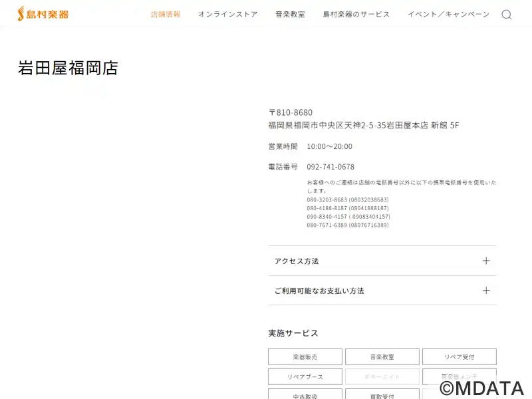Click the 岩田屋福岡店 page heading
The image size is (532, 399).
[68, 68]
